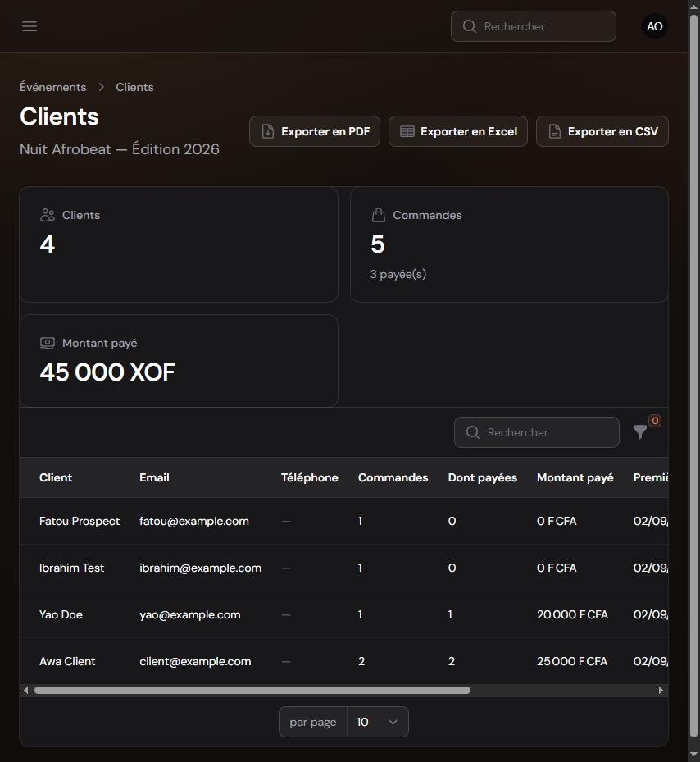Export the clients list as CSV
700x762 pixels.
tap(602, 131)
